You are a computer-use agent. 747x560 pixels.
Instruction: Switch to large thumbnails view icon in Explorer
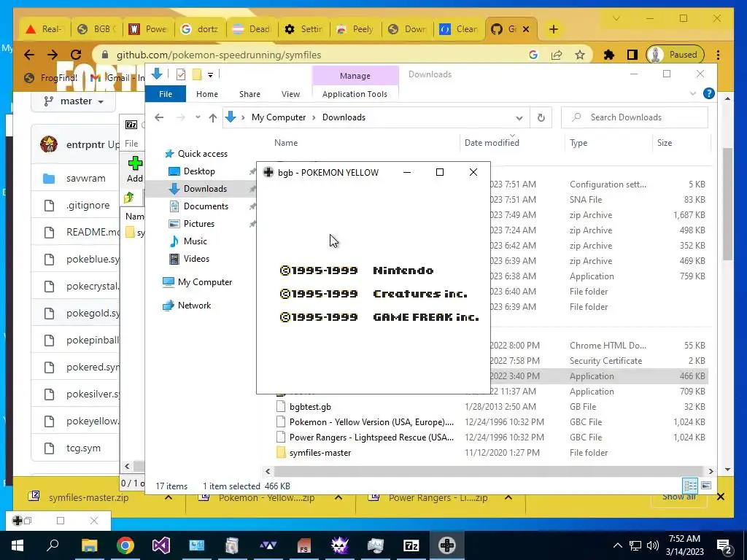click(706, 486)
